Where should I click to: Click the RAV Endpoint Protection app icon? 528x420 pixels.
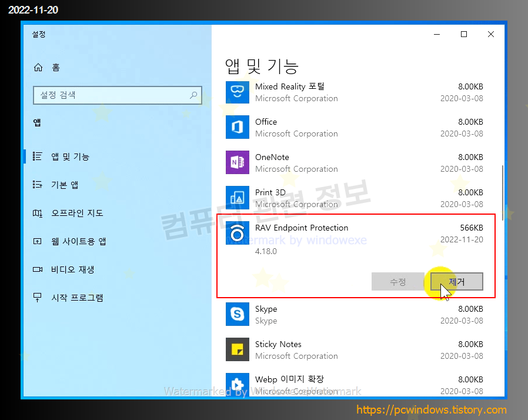(238, 233)
